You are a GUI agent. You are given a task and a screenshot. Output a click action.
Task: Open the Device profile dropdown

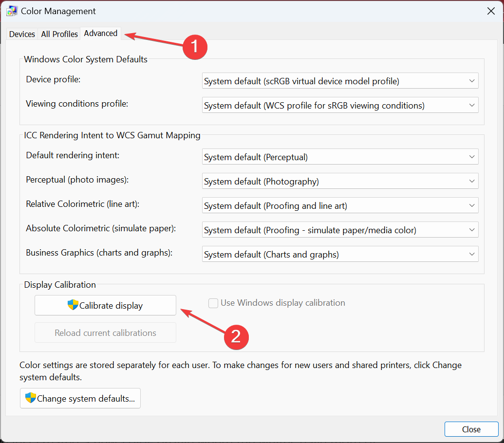point(340,81)
